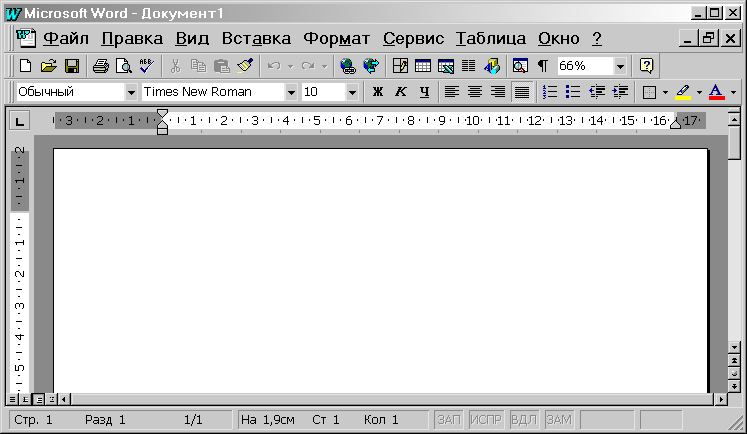Screen dimensions: 747x434
Task: Open the Правка menu
Action: pos(132,39)
